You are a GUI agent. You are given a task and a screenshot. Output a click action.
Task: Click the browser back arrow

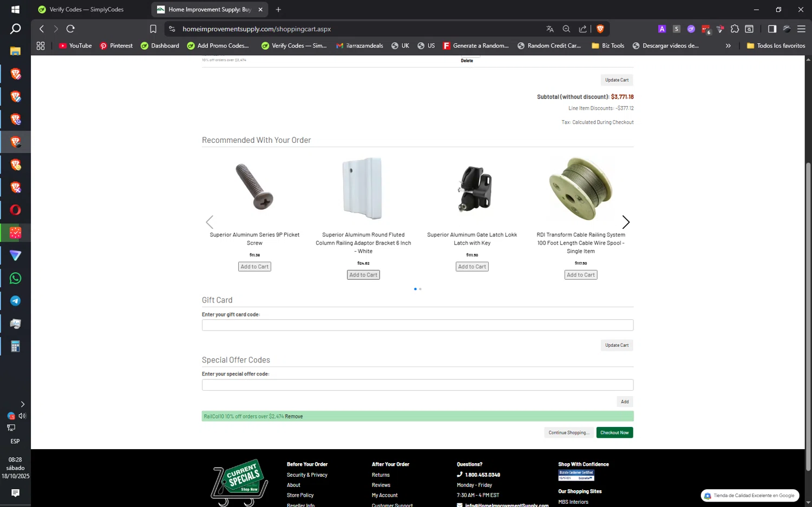pos(42,29)
